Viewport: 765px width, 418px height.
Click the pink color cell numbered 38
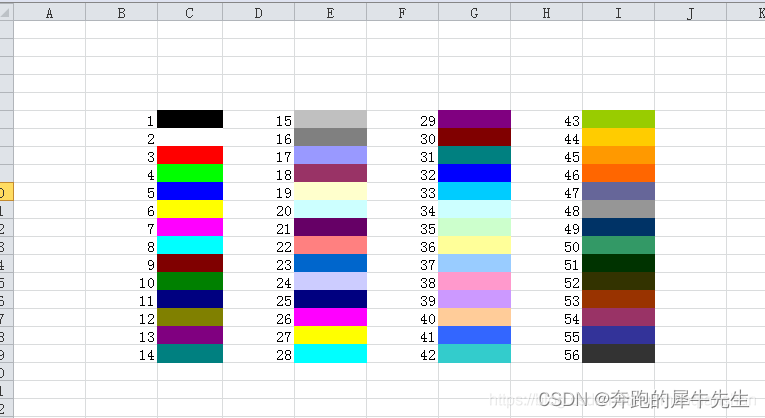[474, 281]
